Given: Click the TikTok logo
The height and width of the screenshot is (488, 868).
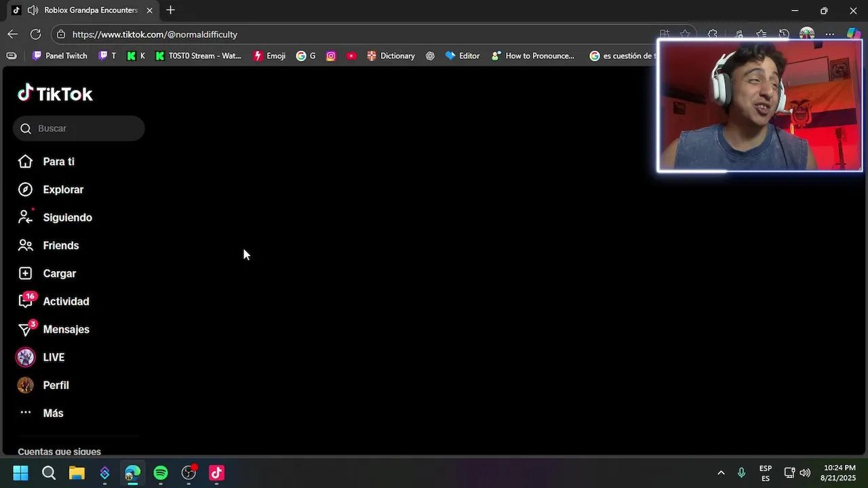Looking at the screenshot, I should click(55, 94).
